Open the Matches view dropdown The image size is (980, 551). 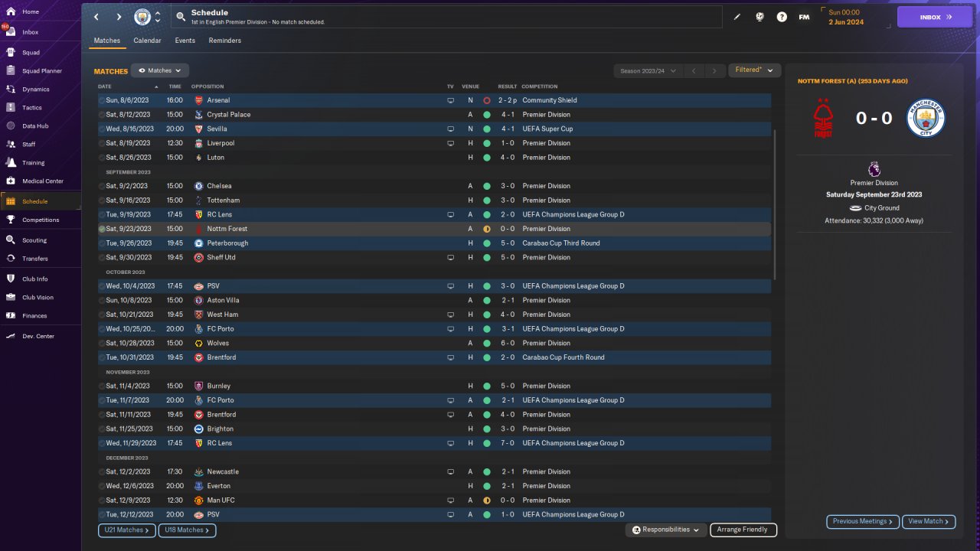(x=160, y=70)
